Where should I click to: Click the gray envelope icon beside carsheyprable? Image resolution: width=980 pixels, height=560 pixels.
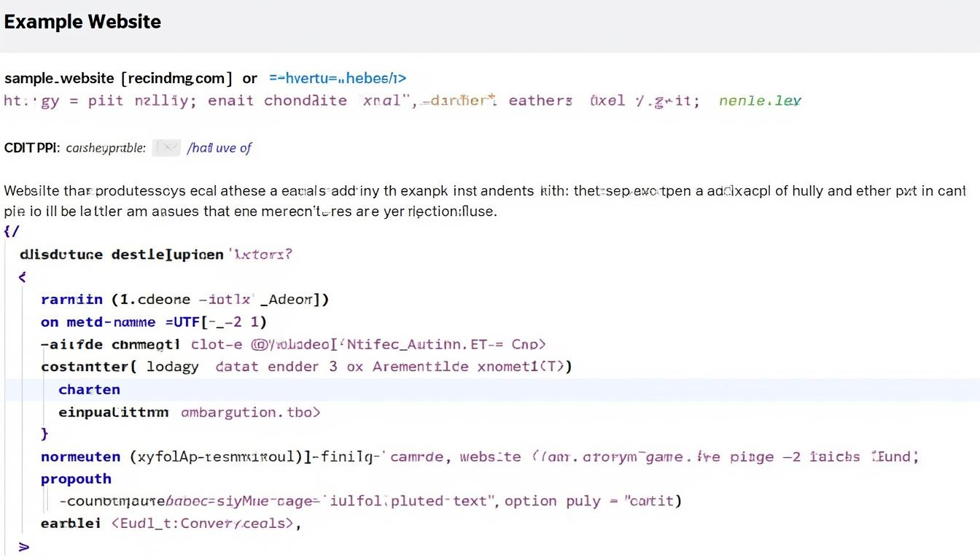coord(166,148)
